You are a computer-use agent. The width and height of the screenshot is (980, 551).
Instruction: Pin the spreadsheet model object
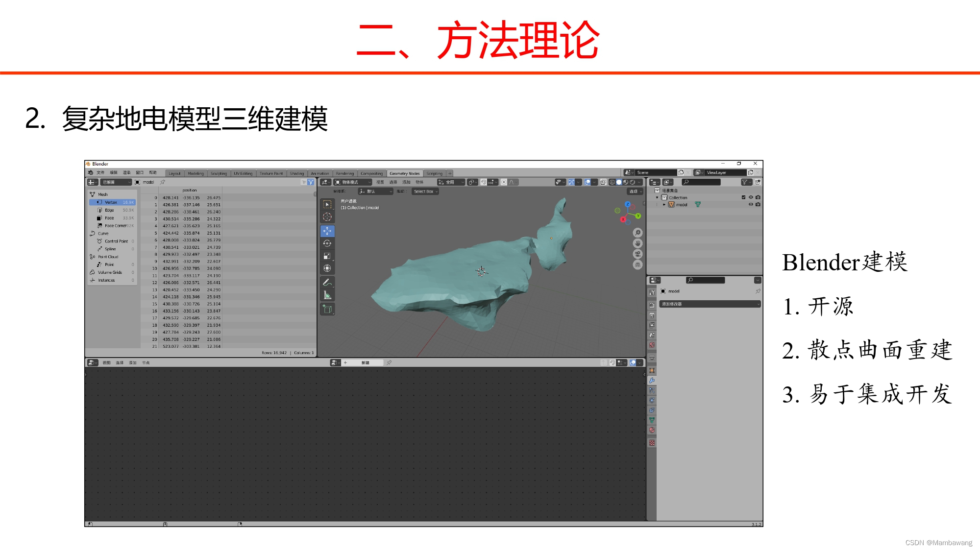[x=163, y=182]
